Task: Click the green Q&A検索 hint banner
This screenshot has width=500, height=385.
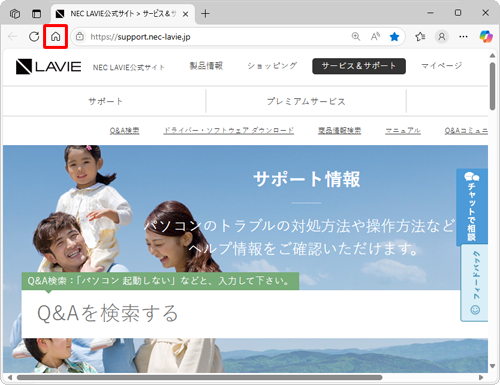Action: (x=160, y=281)
